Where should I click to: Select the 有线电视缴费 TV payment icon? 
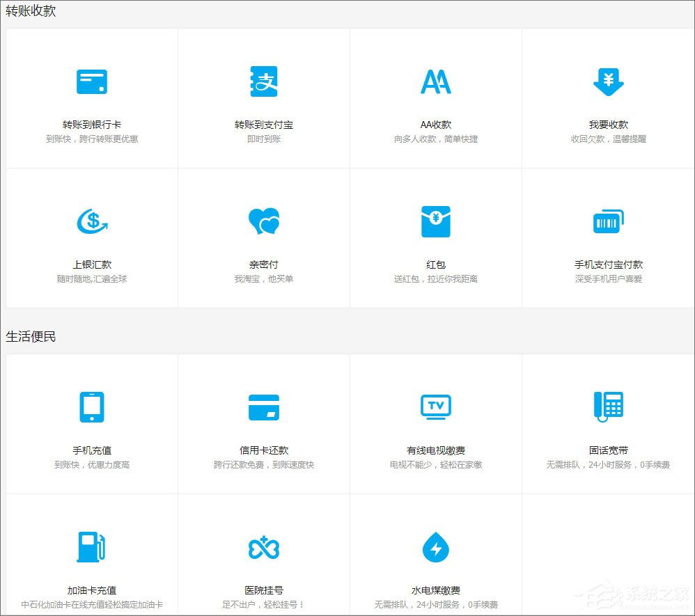pyautogui.click(x=435, y=407)
